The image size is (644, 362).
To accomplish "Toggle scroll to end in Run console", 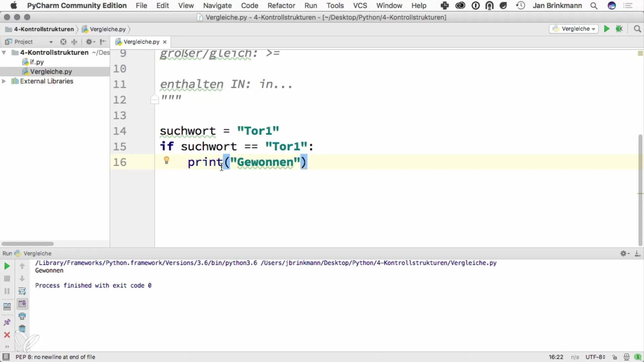I will click(x=22, y=304).
